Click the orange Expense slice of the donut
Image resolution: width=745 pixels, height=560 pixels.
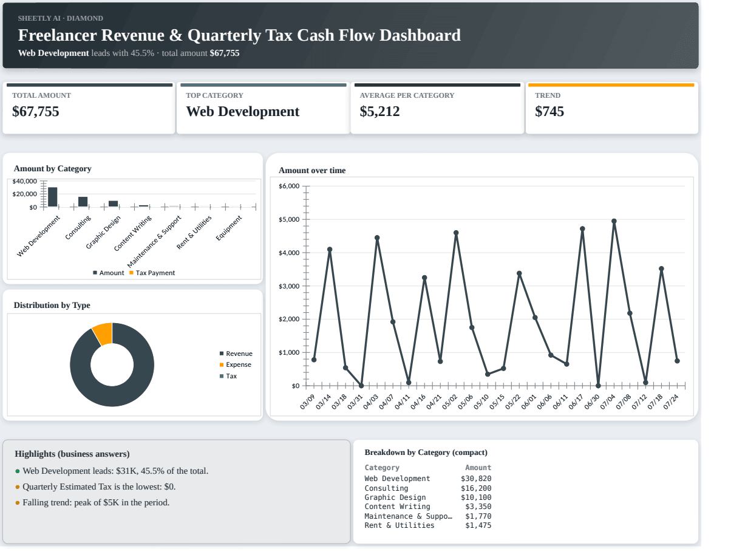coord(103,333)
